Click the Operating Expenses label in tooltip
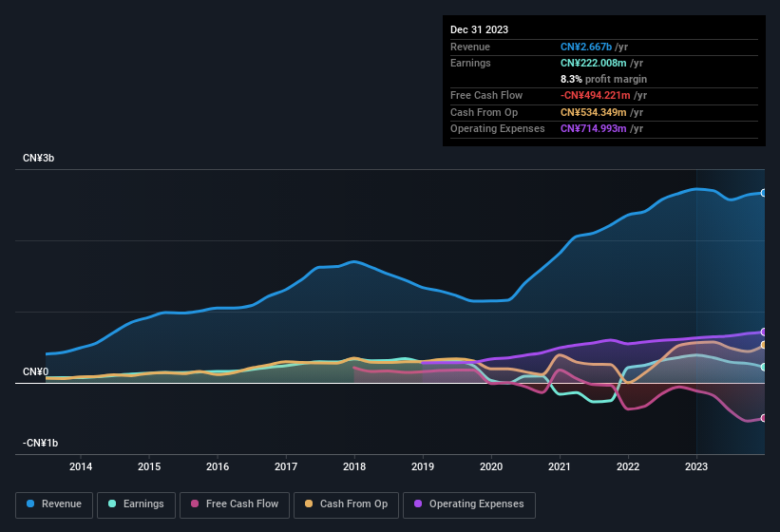This screenshot has width=780, height=532. [498, 128]
